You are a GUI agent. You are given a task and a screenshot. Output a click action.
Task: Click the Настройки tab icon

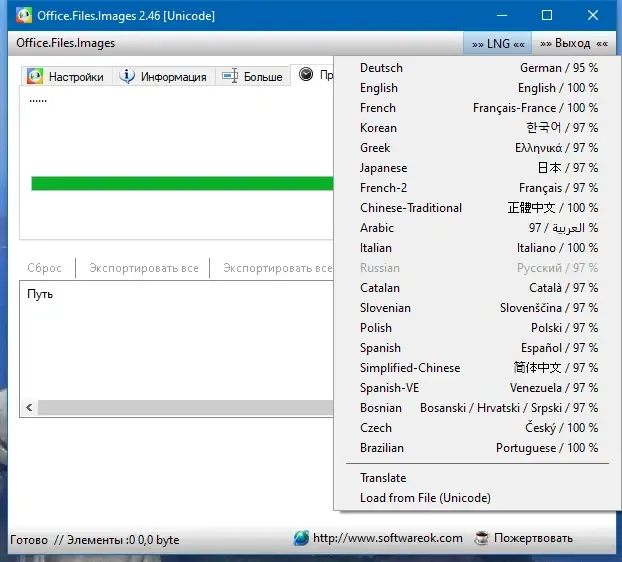click(35, 76)
